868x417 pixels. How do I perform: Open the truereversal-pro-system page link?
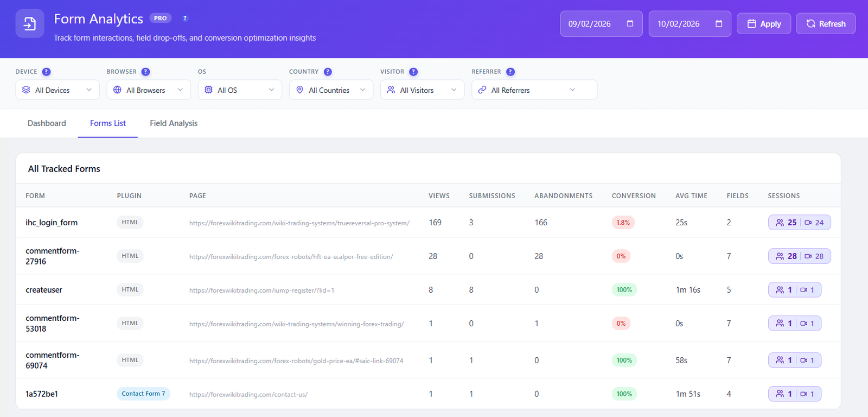[x=299, y=223]
